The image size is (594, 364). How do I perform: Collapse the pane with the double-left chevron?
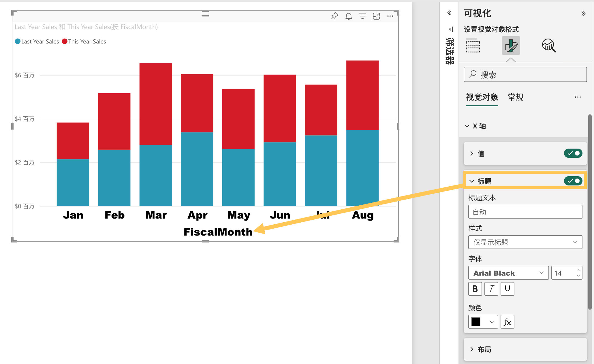449,13
